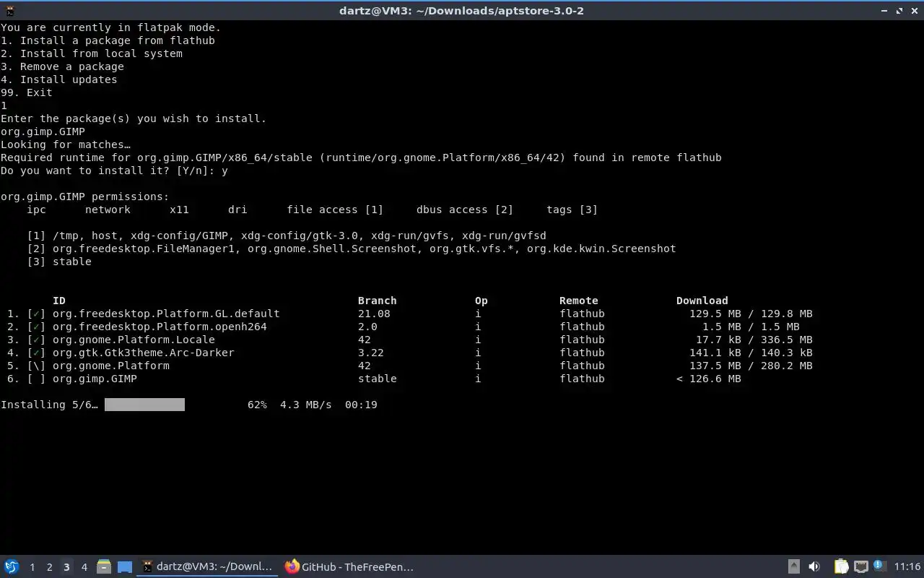
Task: Click org.freedesktop.Platform.openh264 in the table
Action: pos(160,327)
